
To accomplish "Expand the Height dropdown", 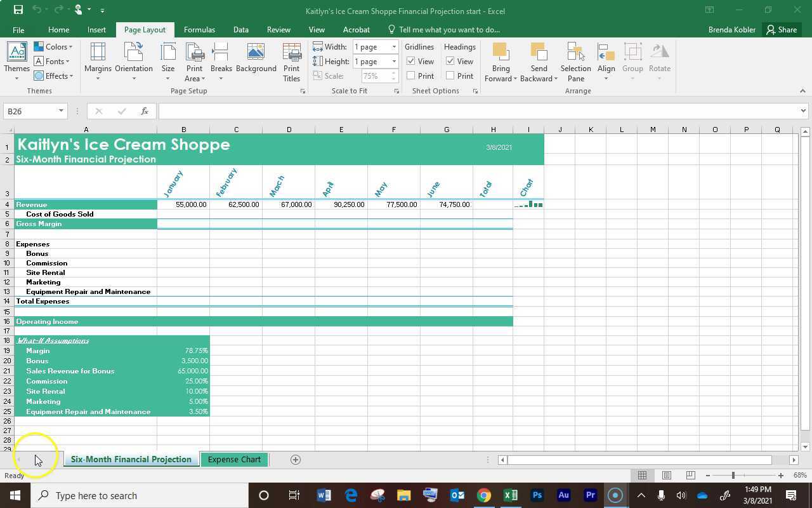I will (394, 62).
